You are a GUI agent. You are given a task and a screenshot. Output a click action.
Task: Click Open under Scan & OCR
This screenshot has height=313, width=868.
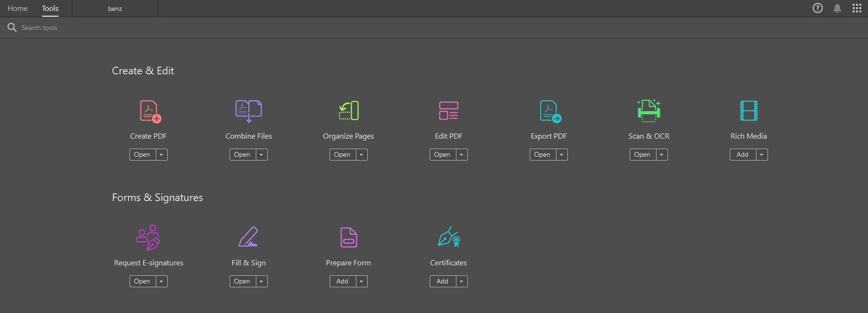point(643,154)
